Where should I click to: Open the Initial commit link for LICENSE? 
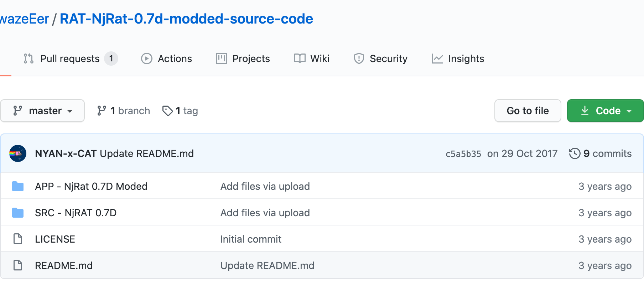tap(251, 239)
